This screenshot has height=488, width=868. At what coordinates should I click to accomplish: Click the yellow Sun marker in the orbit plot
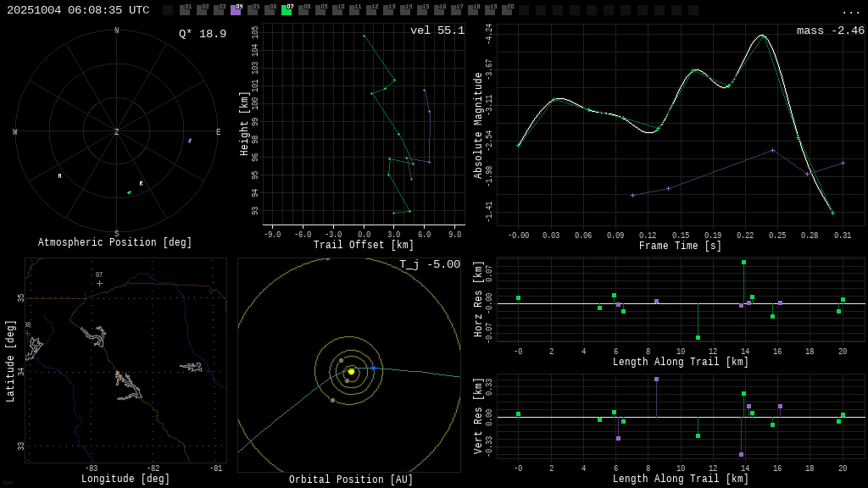tap(351, 371)
